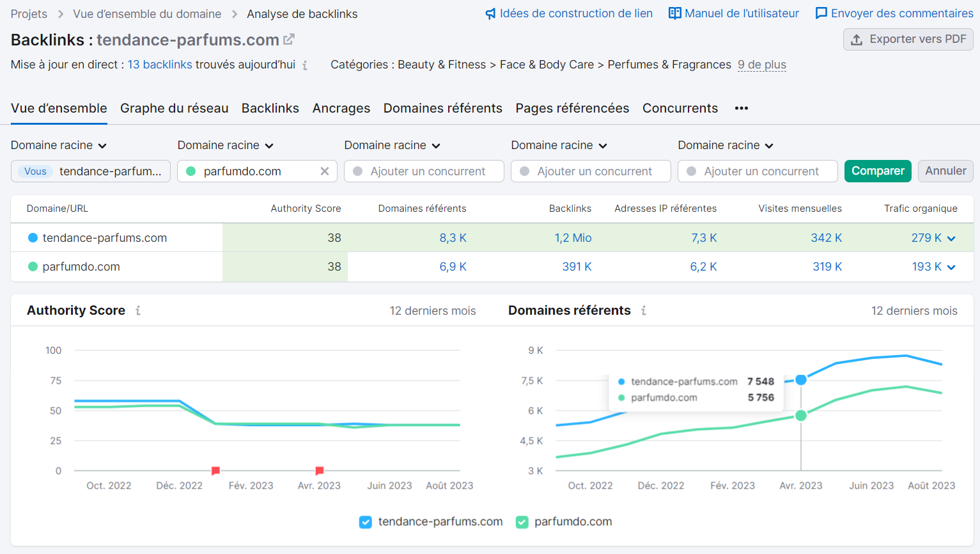Remove parfumdo.com competitor with the X
The image size is (980, 554).
(325, 171)
